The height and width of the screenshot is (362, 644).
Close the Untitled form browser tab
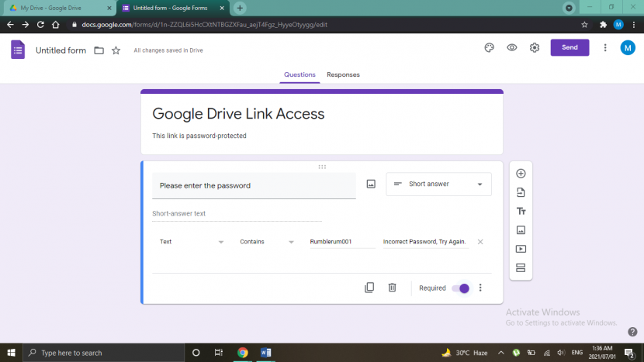(x=222, y=9)
